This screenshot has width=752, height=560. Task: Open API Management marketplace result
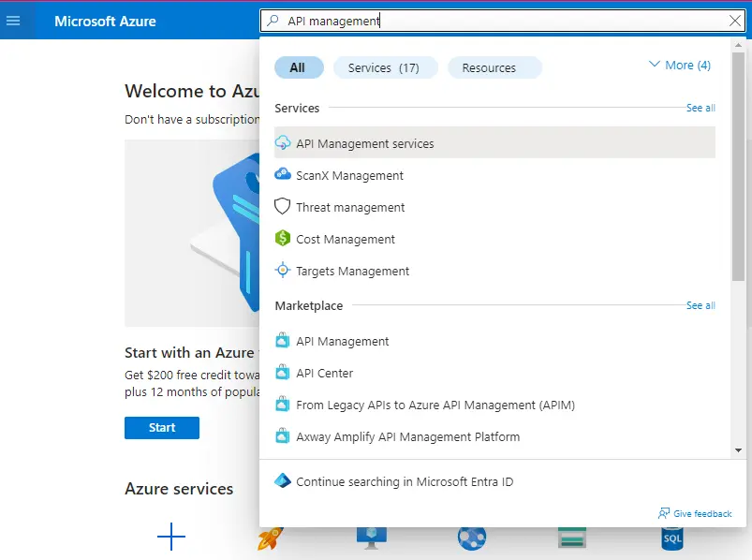(x=494, y=341)
